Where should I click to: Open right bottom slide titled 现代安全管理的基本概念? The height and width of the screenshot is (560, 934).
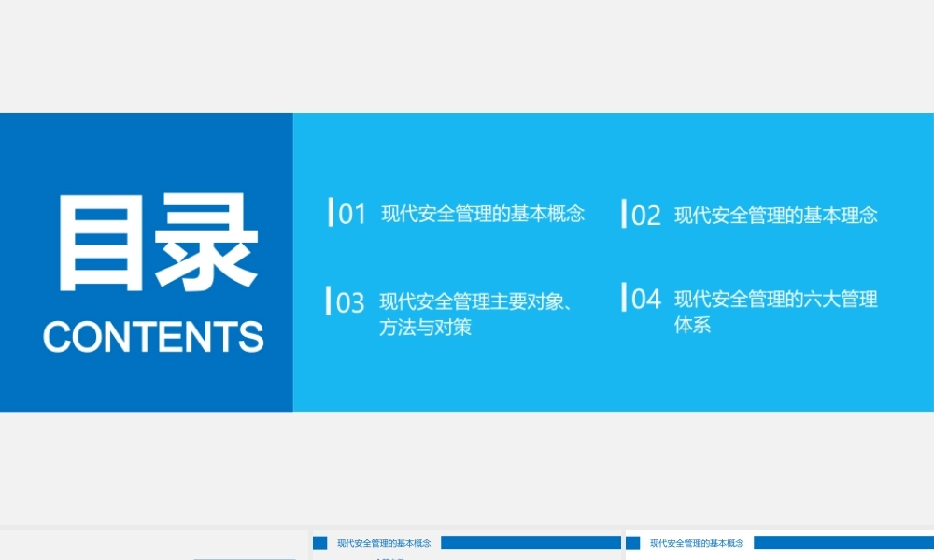tap(697, 542)
